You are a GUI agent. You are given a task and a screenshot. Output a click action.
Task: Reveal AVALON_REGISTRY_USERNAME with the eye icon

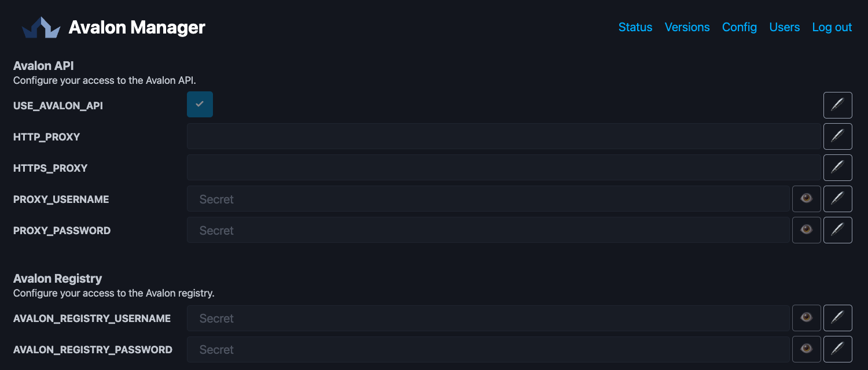(x=806, y=317)
